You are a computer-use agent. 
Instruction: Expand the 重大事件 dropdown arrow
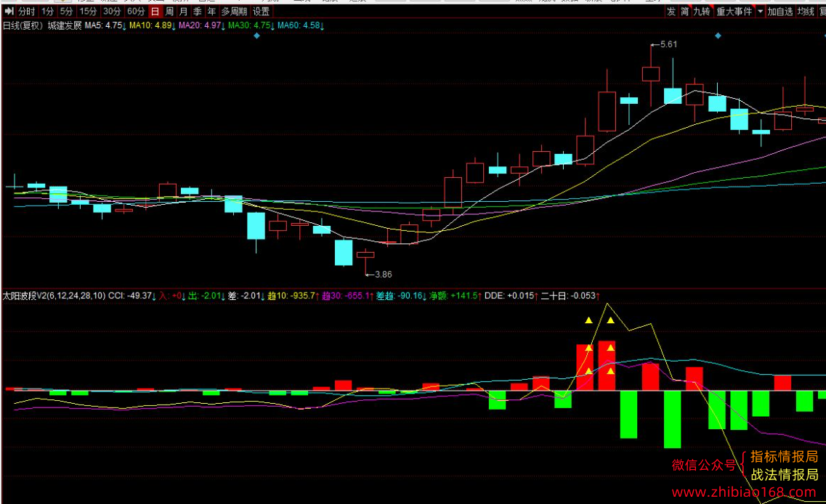tap(760, 11)
